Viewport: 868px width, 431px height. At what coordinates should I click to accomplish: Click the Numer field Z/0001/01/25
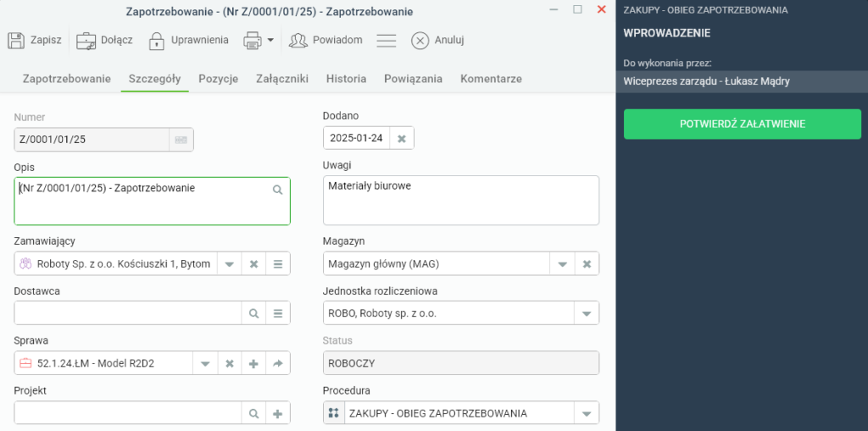(x=92, y=140)
